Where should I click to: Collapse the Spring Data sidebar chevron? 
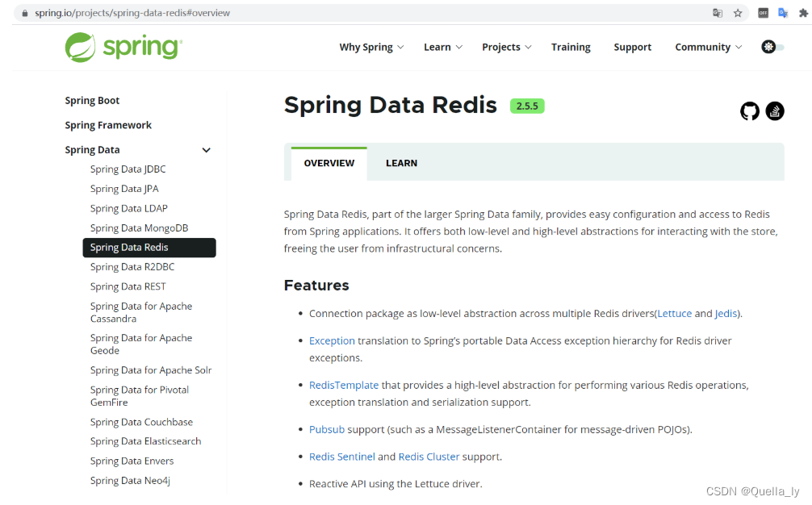tap(206, 150)
